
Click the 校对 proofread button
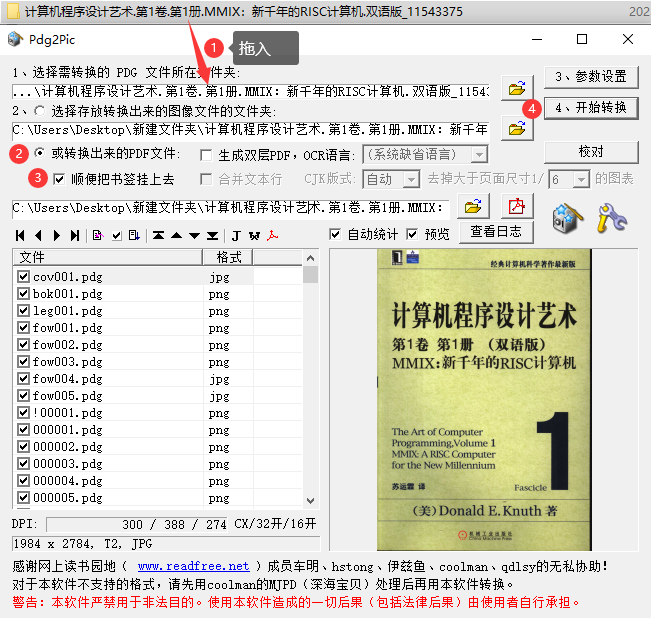point(591,152)
